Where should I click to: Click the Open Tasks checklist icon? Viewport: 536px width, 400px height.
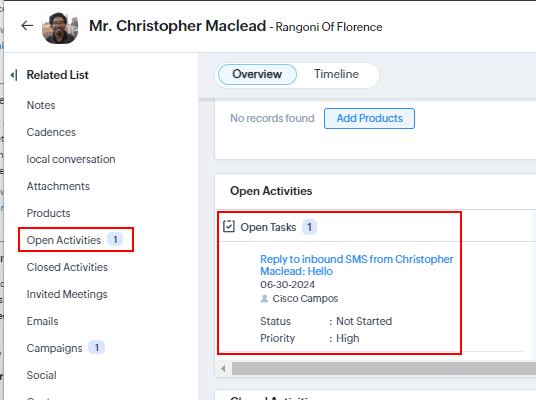[x=229, y=226]
